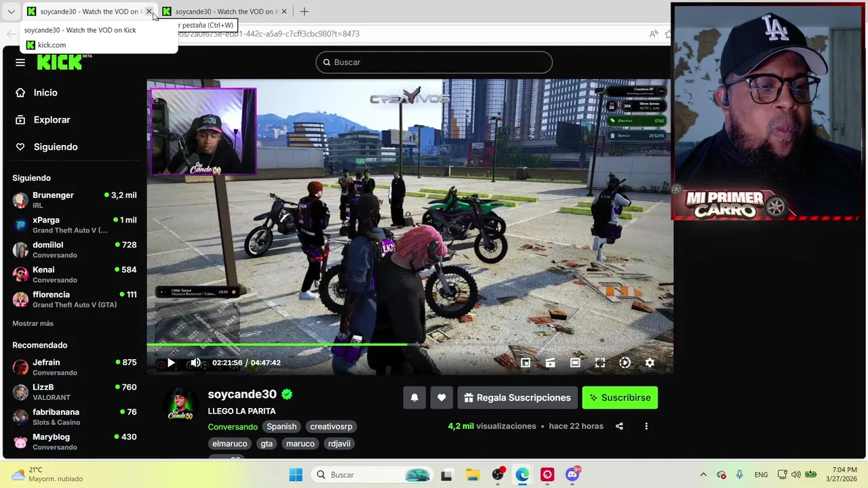Viewport: 868px width, 488px height.
Task: Open the taskbar clock and date
Action: click(x=840, y=474)
